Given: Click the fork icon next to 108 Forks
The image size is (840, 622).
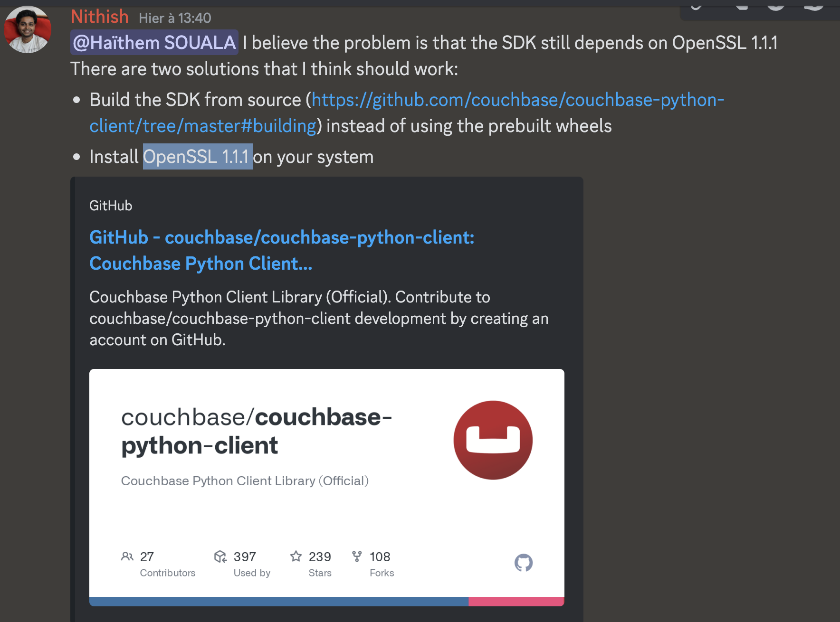Looking at the screenshot, I should tap(357, 556).
